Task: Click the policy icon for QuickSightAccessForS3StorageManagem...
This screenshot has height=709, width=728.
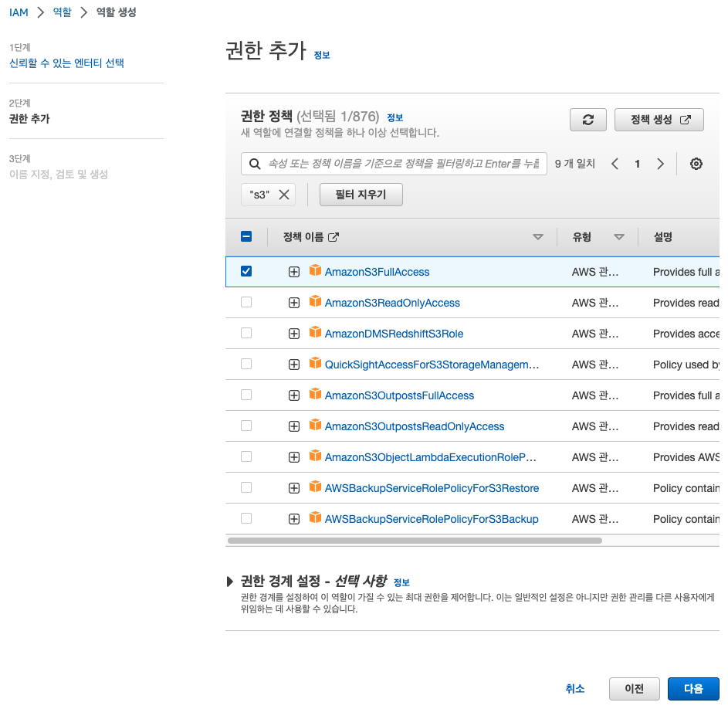Action: 315,363
